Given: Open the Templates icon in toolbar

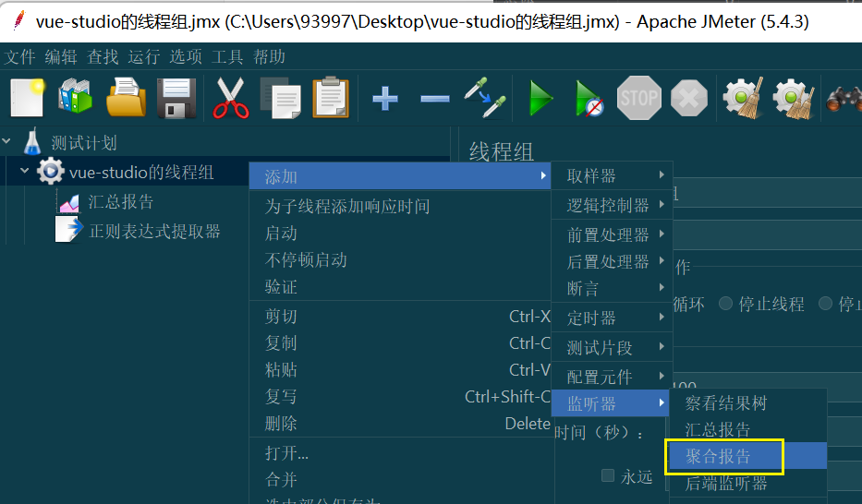Looking at the screenshot, I should click(x=76, y=98).
